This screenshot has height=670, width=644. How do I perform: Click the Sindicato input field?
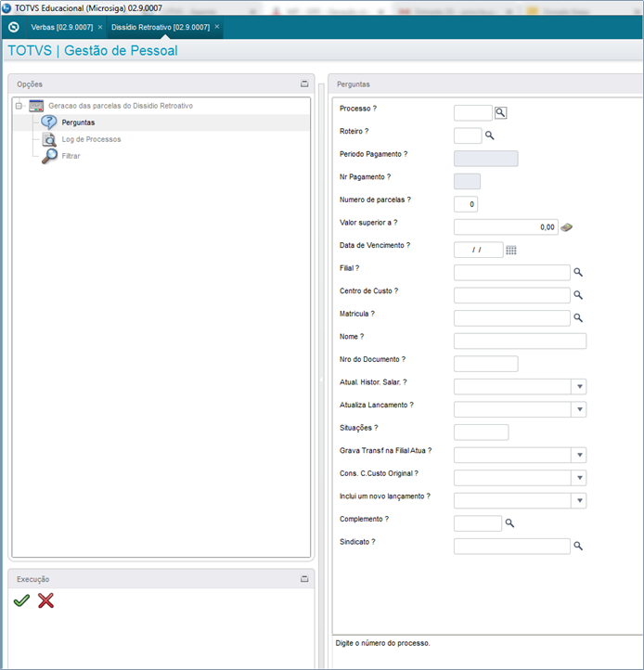(x=512, y=546)
